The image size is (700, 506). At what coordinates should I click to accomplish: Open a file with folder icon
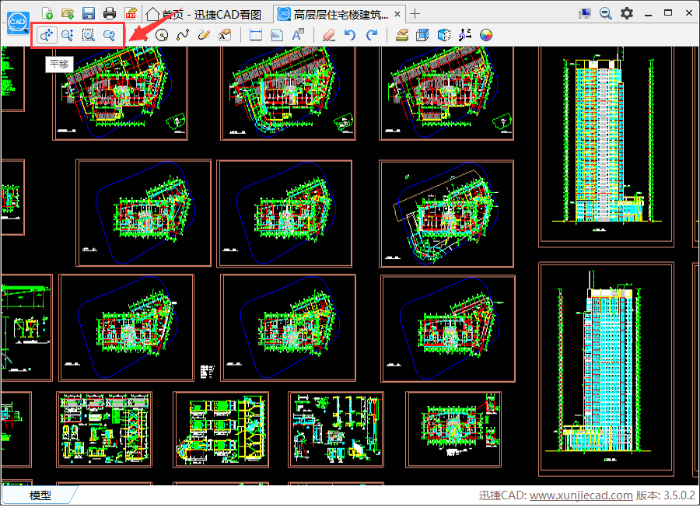coord(67,13)
